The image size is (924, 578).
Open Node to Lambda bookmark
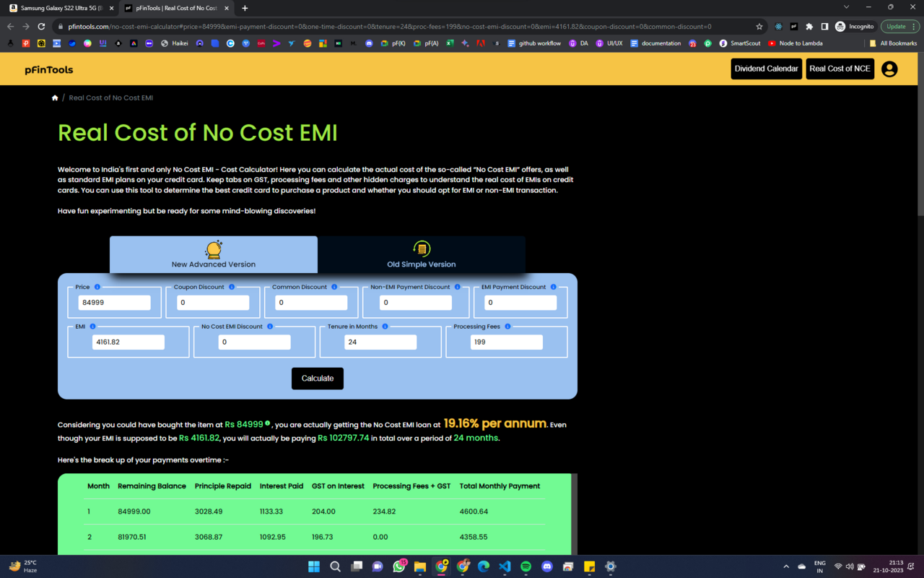pyautogui.click(x=795, y=43)
